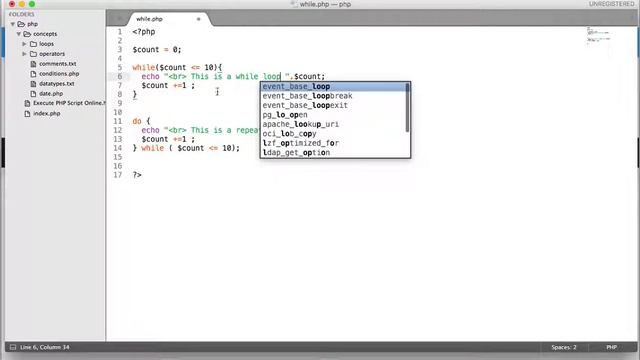
Task: Click the do keyword on line 11
Action: pos(137,121)
